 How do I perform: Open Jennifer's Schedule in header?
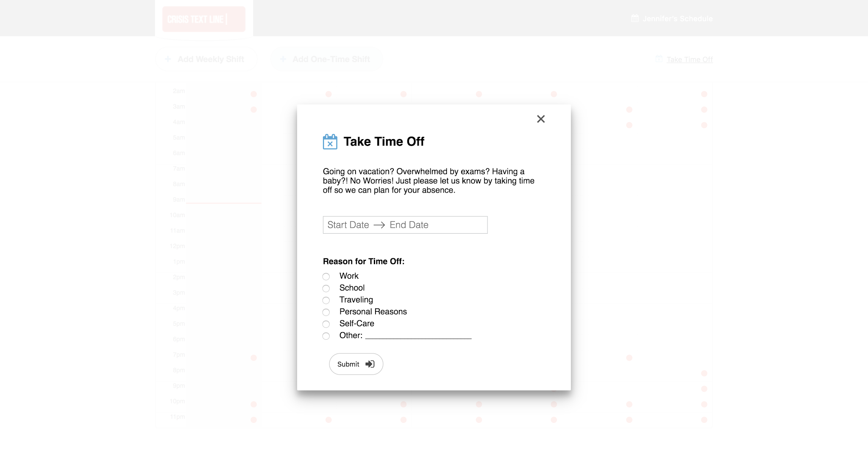(677, 19)
